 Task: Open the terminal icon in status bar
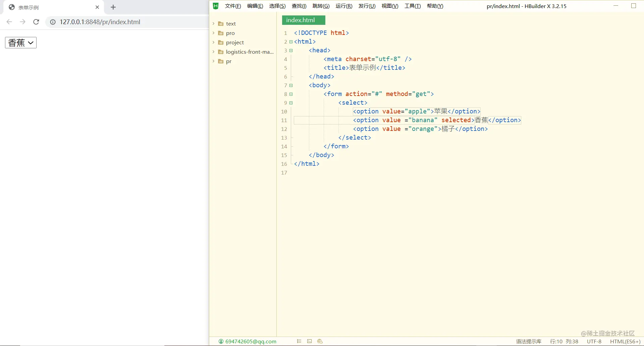pos(309,341)
